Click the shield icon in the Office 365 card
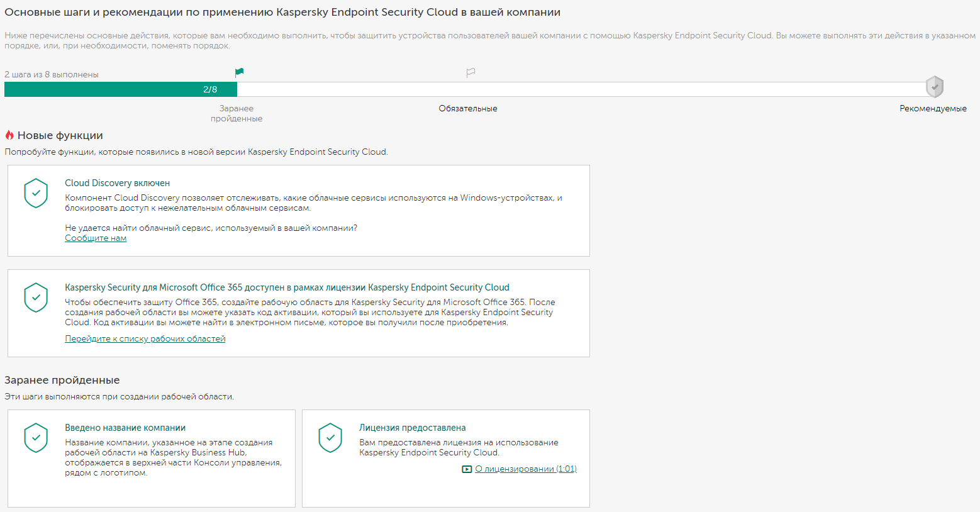This screenshot has height=512, width=980. 36,298
